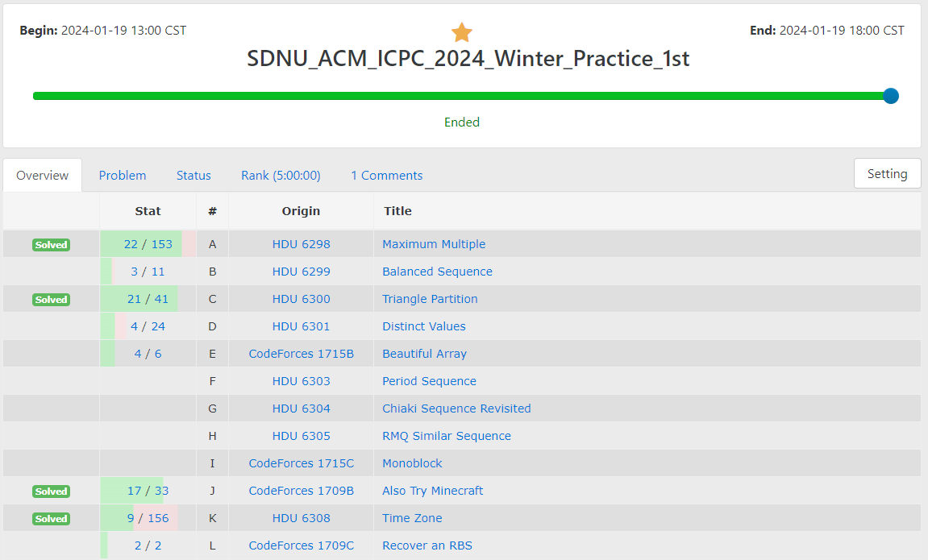Open the problem Maximum Multiple
This screenshot has height=560, width=928.
(434, 243)
